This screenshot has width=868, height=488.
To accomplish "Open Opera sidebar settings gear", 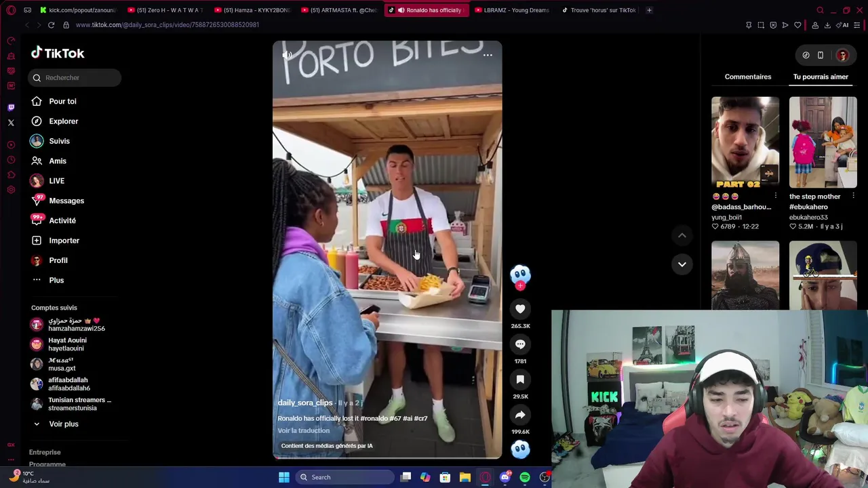I will coord(11,190).
